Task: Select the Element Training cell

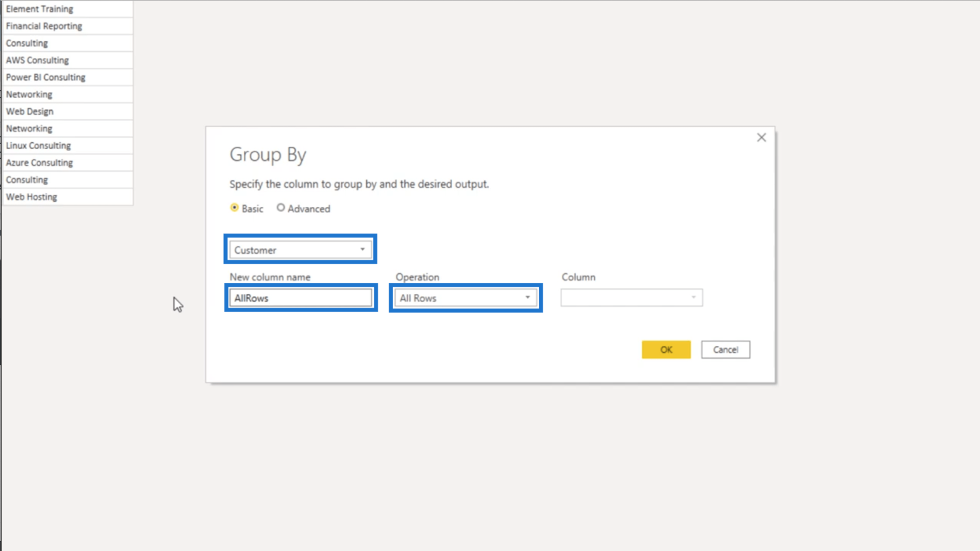Action: click(x=67, y=9)
